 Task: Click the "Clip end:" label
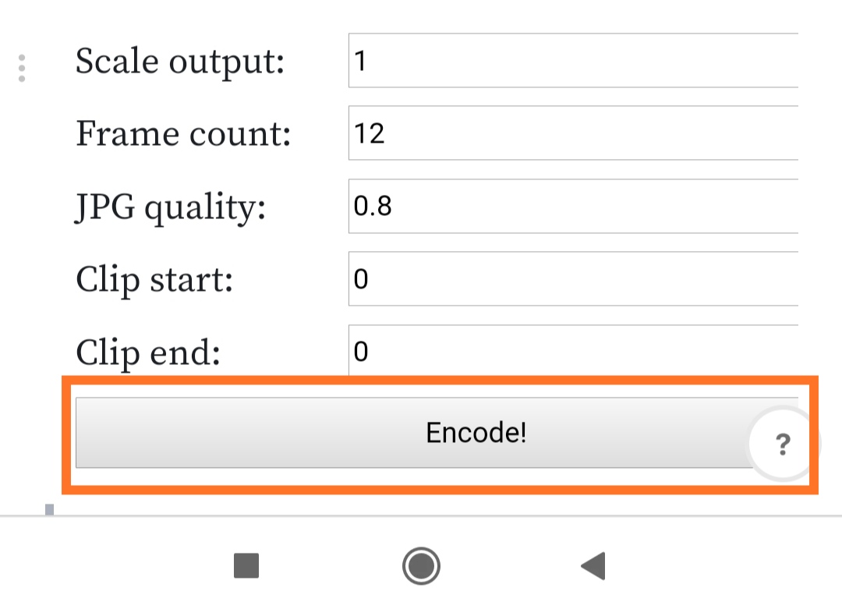(148, 353)
